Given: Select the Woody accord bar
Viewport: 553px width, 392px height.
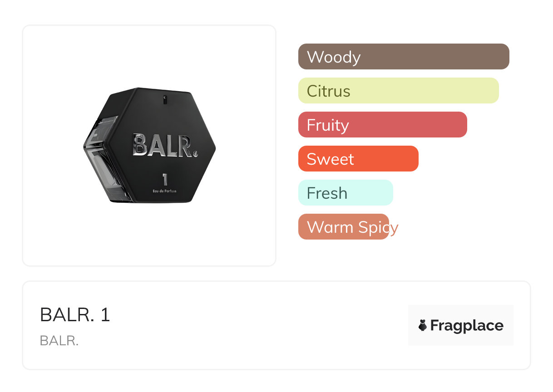Looking at the screenshot, I should pyautogui.click(x=403, y=57).
